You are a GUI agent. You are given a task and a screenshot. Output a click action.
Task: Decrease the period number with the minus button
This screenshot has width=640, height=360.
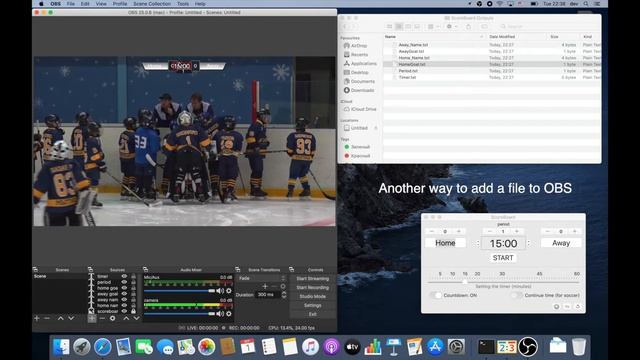(x=489, y=231)
